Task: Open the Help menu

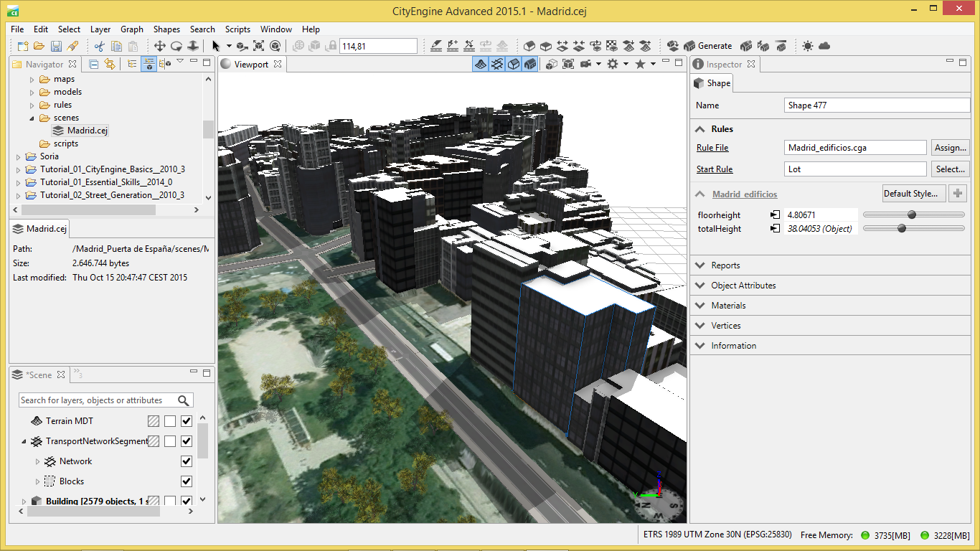Action: click(311, 29)
